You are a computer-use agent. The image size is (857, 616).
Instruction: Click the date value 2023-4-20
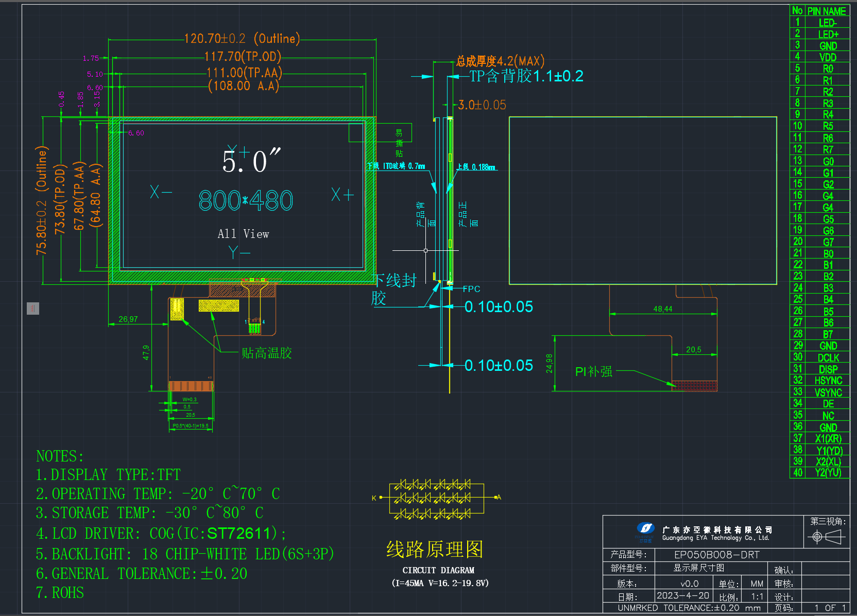[683, 595]
